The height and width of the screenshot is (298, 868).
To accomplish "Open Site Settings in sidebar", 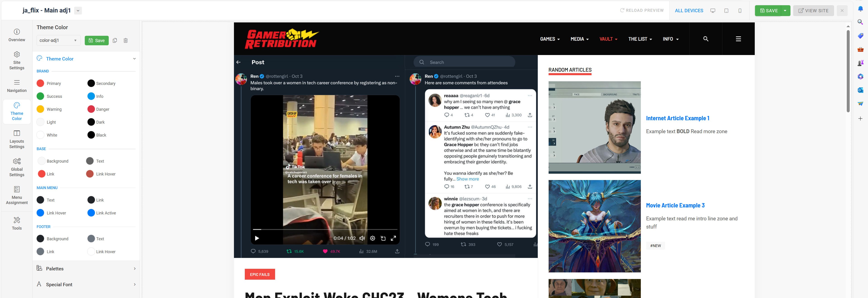I will [x=17, y=60].
